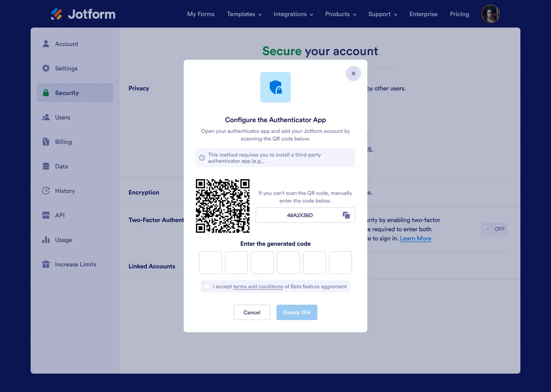The image size is (551, 392).
Task: Click the Secure your account title
Action: (x=320, y=51)
